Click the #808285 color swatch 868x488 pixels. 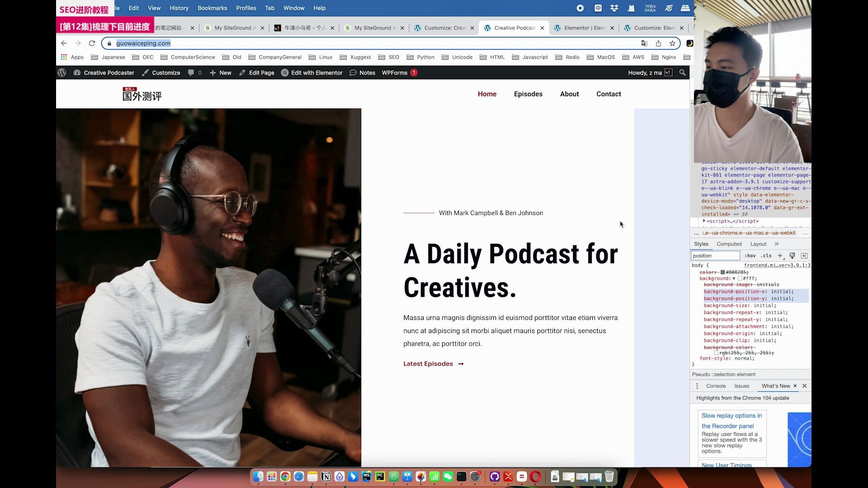722,272
